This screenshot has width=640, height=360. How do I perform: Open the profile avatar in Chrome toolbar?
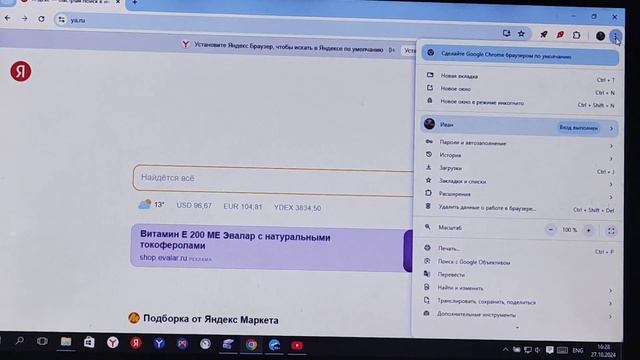[600, 36]
